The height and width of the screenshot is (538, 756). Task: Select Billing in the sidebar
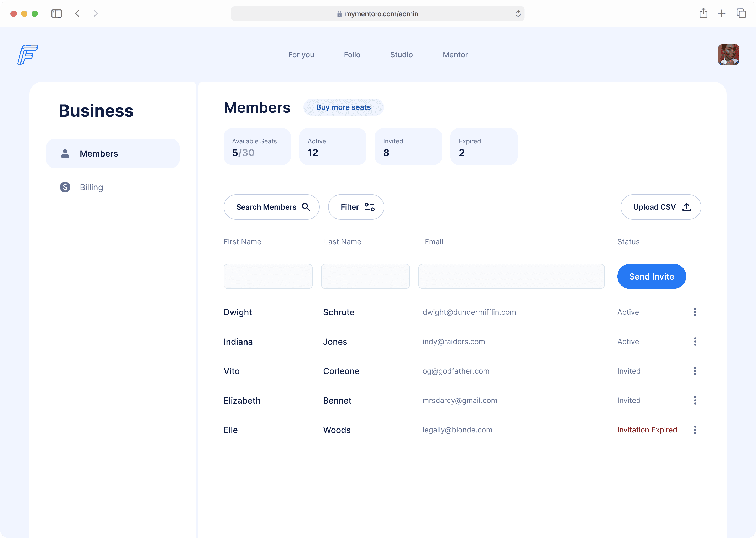pos(91,187)
